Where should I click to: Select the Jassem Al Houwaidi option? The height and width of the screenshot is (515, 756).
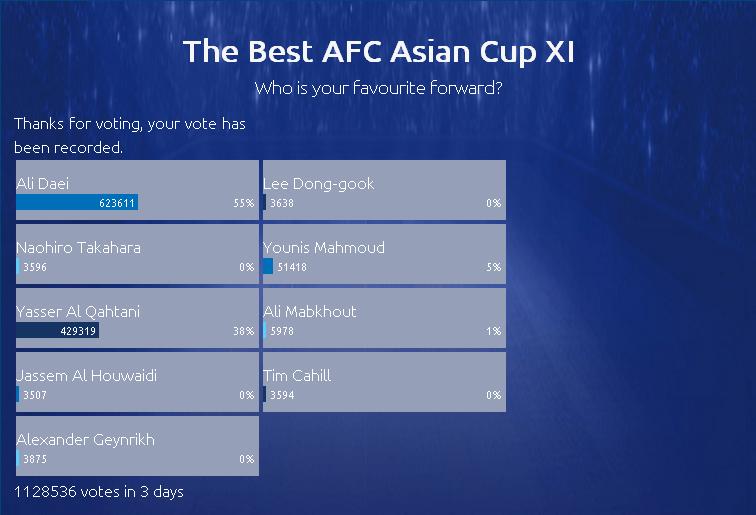pyautogui.click(x=86, y=376)
